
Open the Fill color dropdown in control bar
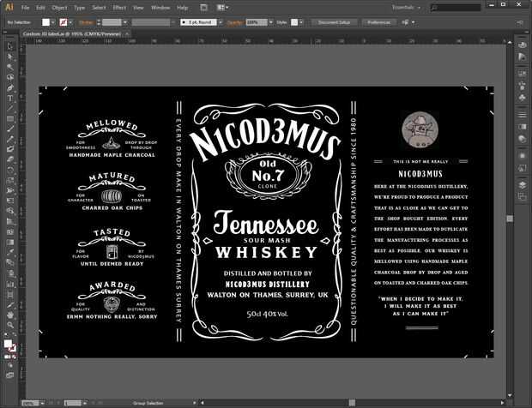tap(53, 22)
